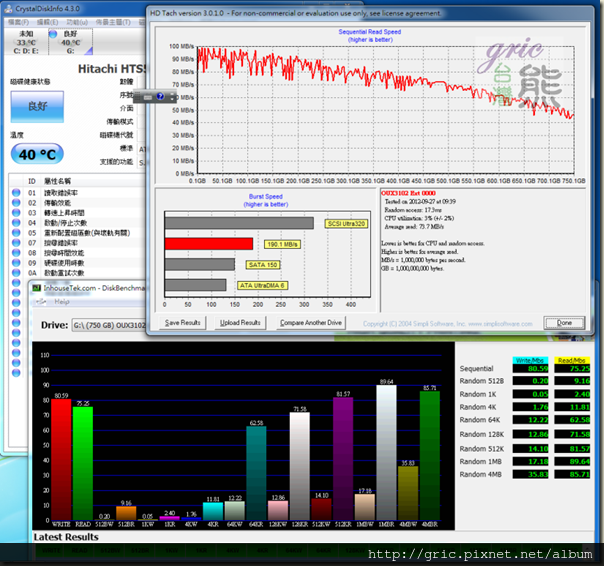The height and width of the screenshot is (566, 604).
Task: Click the ATA UltraDMA 6 burst speed label
Action: pos(262,286)
